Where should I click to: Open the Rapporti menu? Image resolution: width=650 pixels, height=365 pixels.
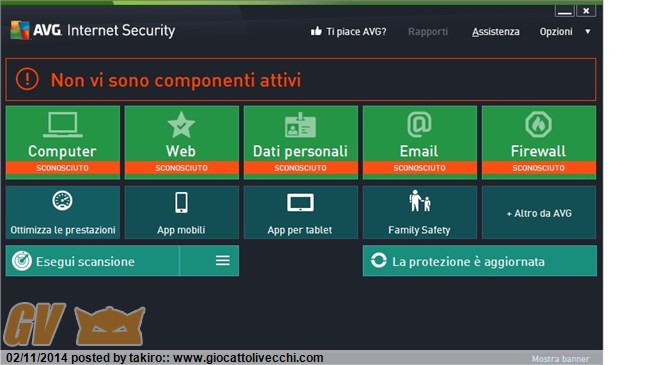click(x=428, y=32)
